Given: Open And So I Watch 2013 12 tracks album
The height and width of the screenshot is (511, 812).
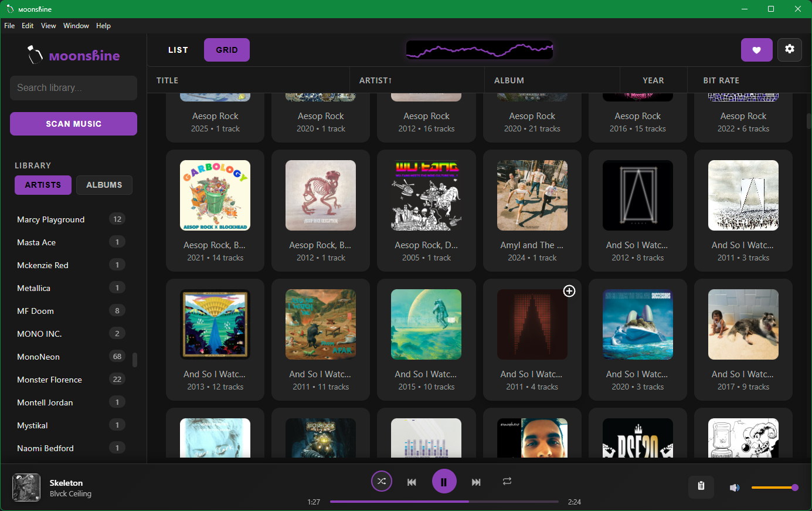Looking at the screenshot, I should click(x=215, y=324).
